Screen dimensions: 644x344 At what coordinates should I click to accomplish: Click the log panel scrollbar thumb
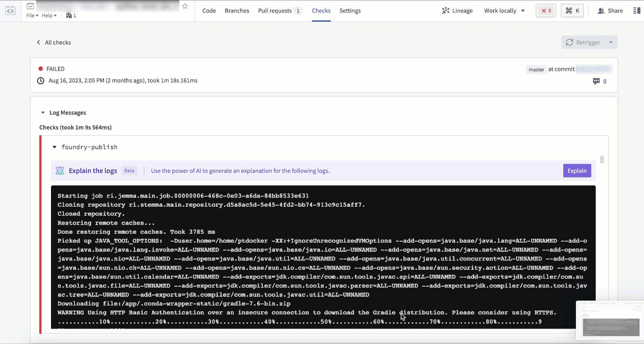tap(602, 160)
